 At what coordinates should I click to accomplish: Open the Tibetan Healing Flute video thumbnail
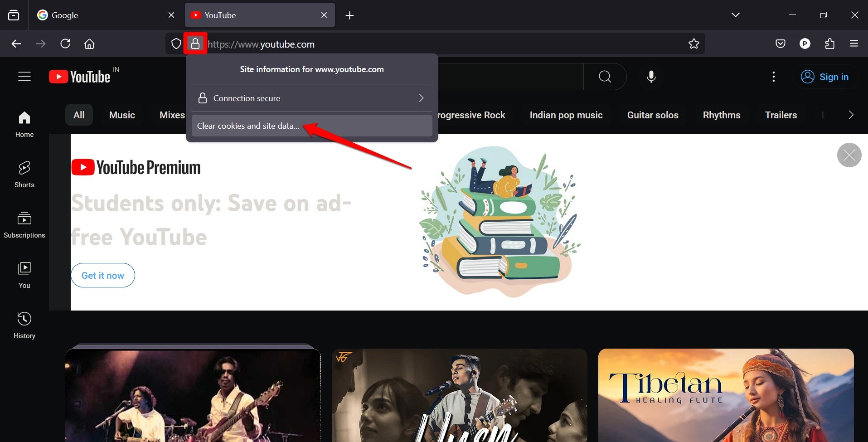[x=726, y=395]
